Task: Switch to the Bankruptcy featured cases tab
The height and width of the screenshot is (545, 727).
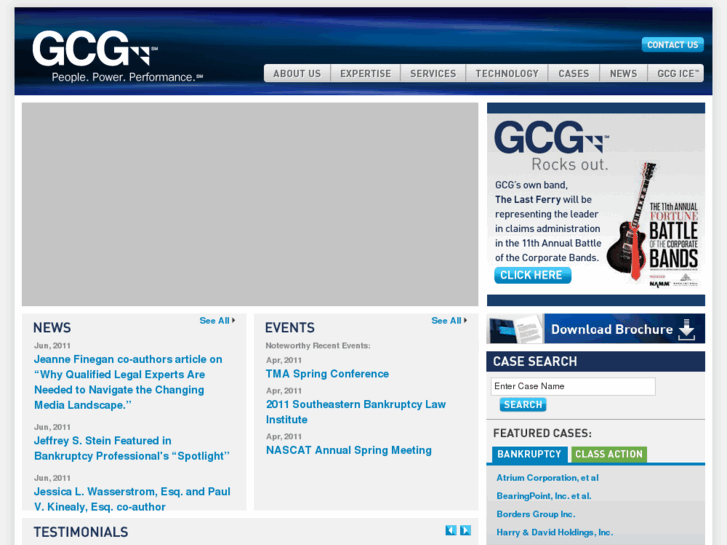Action: click(x=529, y=454)
